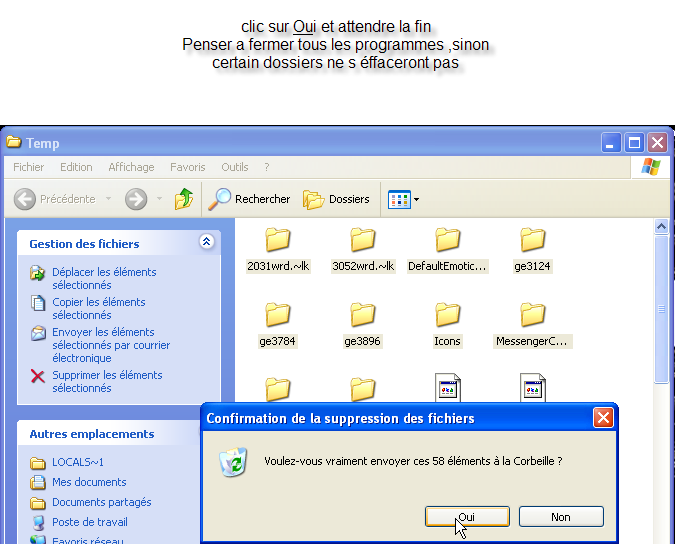Image resolution: width=675 pixels, height=544 pixels.
Task: Open the Fichier menu
Action: 28,167
